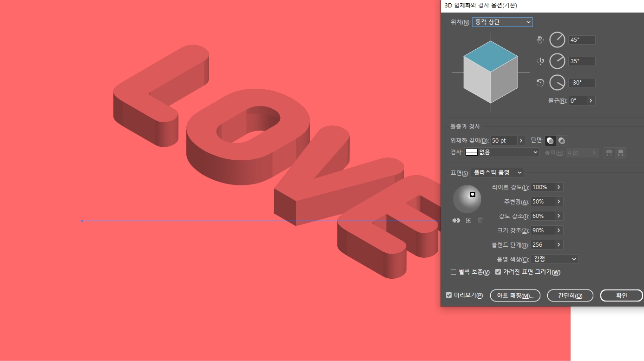
Task: Click the 주변광 field showing 50%
Action: (543, 202)
